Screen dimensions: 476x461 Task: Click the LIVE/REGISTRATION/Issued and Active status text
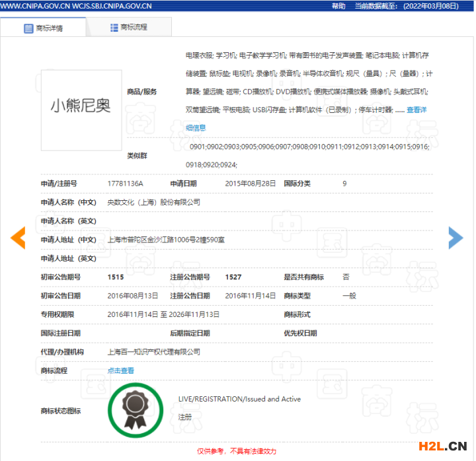click(239, 399)
